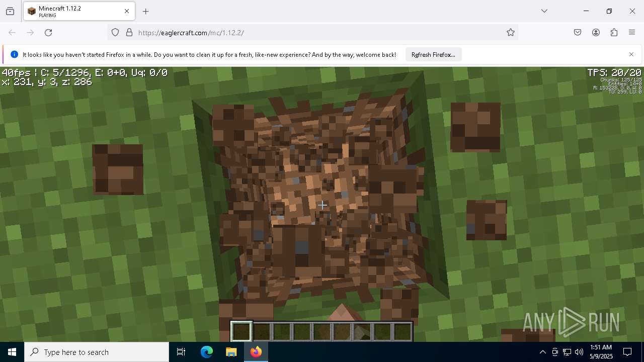Screen dimensions: 644x362
Task: Open Task View on taskbar
Action: tap(181, 352)
